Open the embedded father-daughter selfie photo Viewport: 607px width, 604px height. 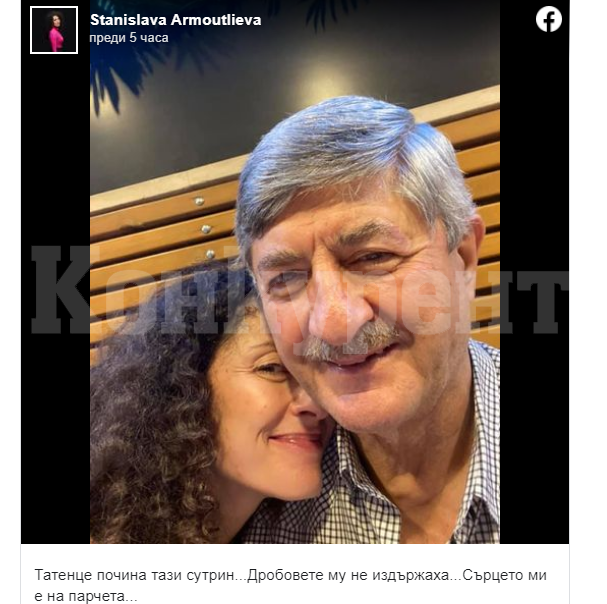(295, 272)
